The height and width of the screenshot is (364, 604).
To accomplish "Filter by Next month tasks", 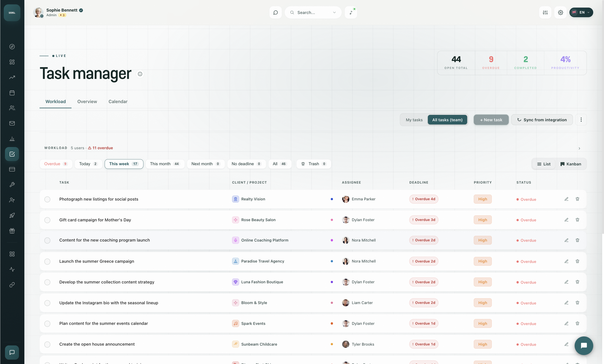I will [206, 164].
